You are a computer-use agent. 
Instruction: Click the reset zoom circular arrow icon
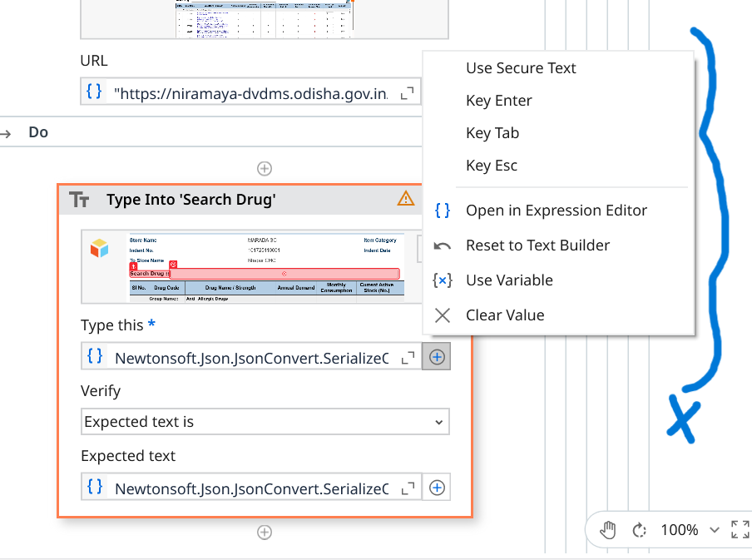pos(640,530)
